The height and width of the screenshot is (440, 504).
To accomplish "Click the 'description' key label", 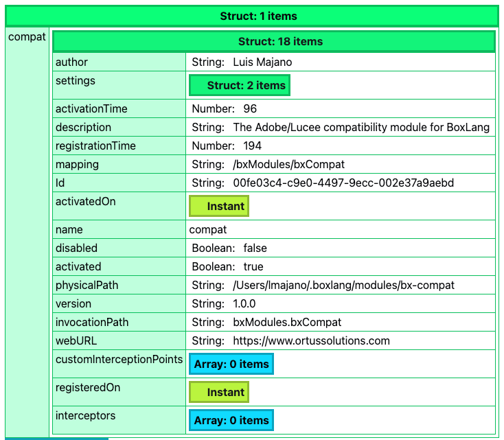I will (x=83, y=128).
